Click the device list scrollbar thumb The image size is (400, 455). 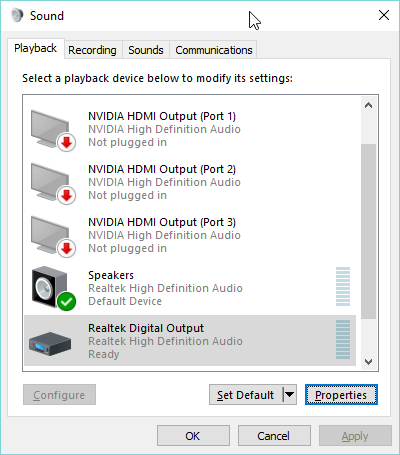(368, 231)
